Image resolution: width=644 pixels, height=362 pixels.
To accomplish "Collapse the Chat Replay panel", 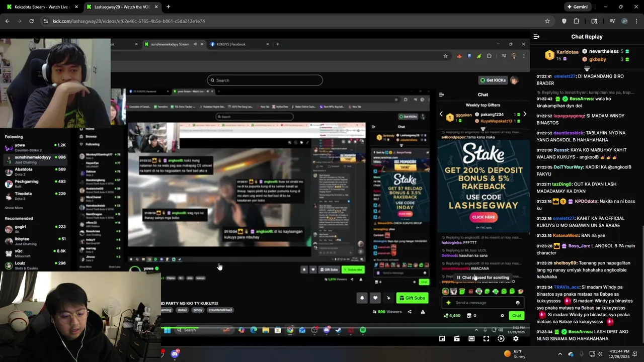I will 536,37.
